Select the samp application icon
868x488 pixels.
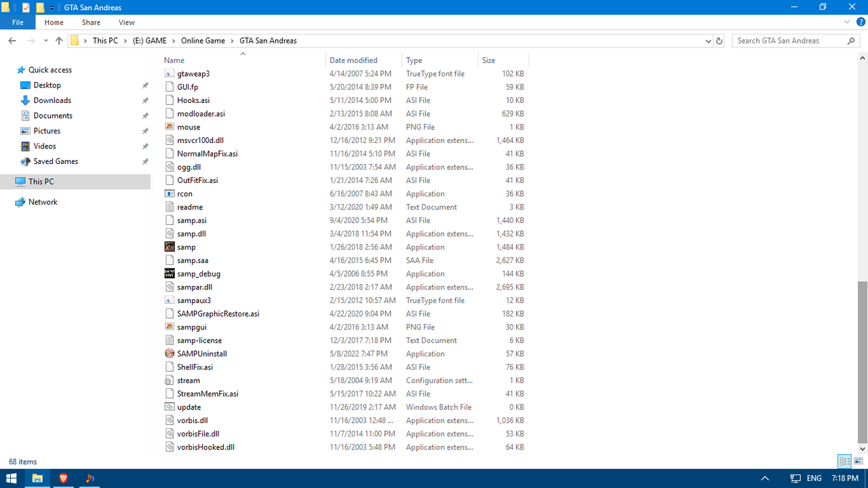tap(170, 247)
